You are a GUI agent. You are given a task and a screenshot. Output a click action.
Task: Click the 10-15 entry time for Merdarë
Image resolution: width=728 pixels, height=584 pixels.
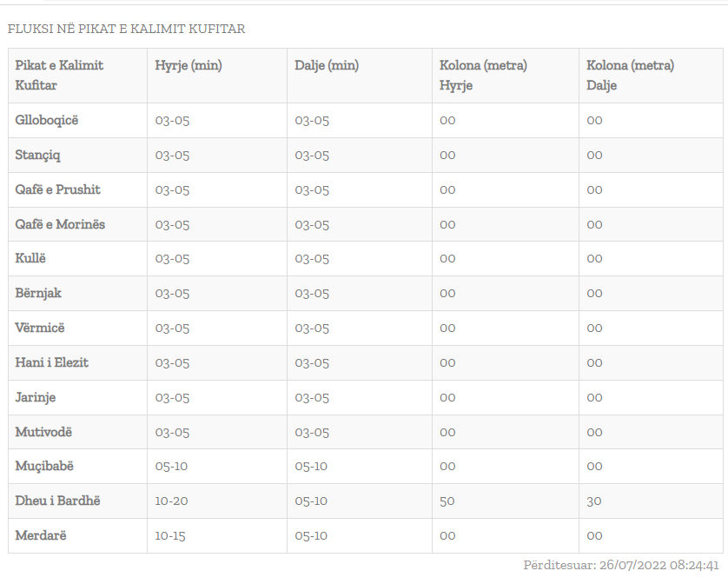click(x=170, y=535)
